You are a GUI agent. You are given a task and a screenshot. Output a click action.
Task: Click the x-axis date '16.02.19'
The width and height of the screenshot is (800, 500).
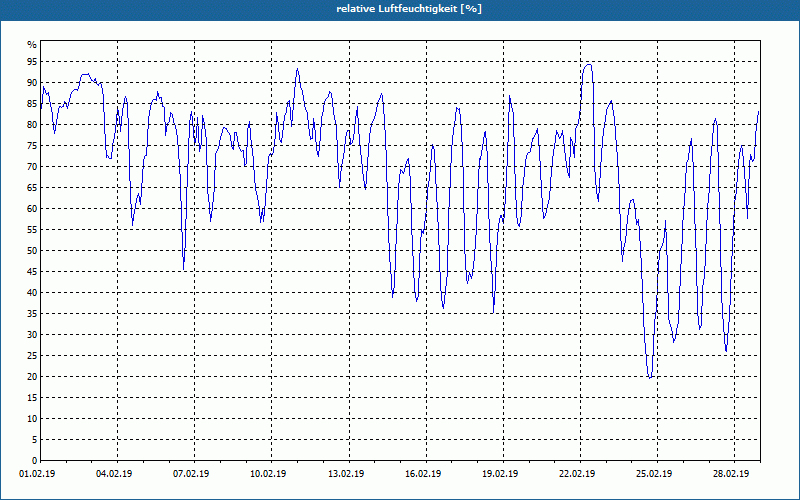tap(423, 474)
